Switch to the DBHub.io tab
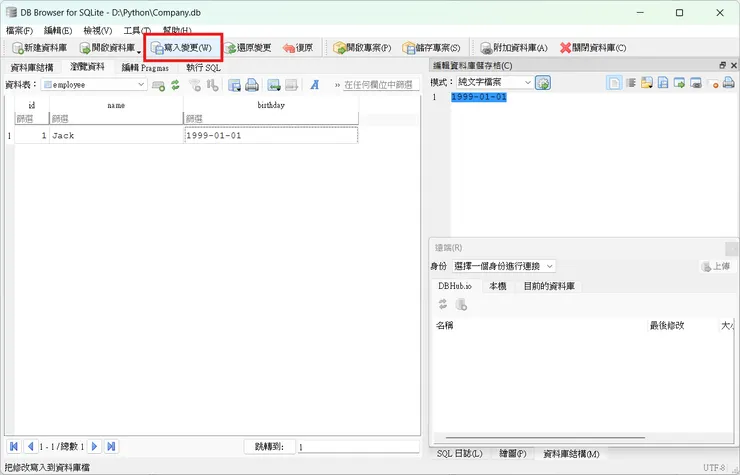 coord(454,286)
